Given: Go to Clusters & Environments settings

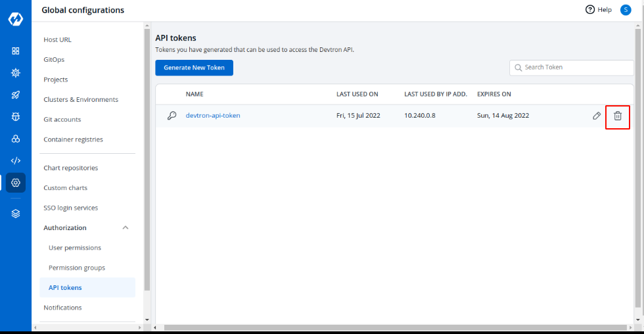Looking at the screenshot, I should click(x=81, y=99).
